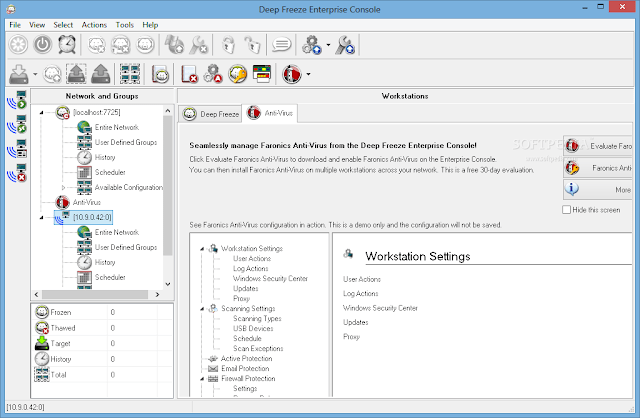Open the File menu

click(x=15, y=25)
